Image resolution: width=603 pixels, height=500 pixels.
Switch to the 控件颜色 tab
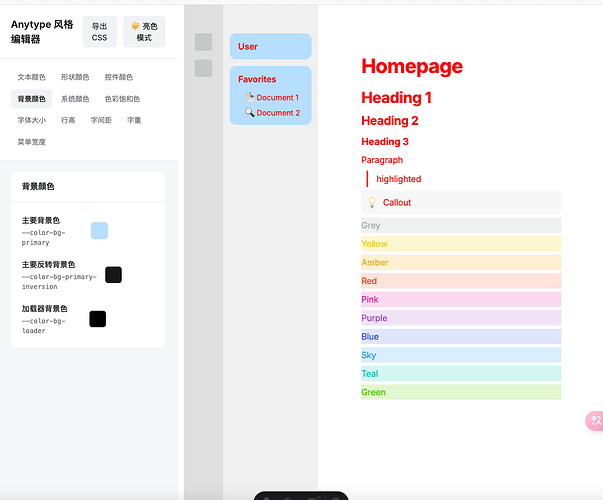coord(119,77)
